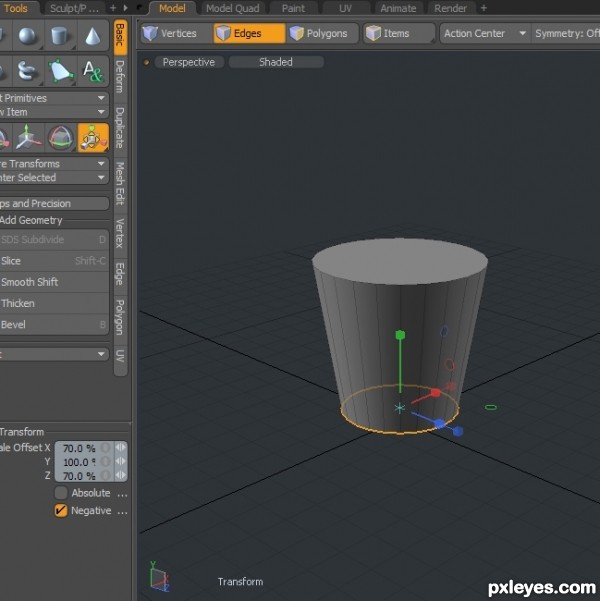Open the Mesh Edit vertical tab

coord(120,183)
